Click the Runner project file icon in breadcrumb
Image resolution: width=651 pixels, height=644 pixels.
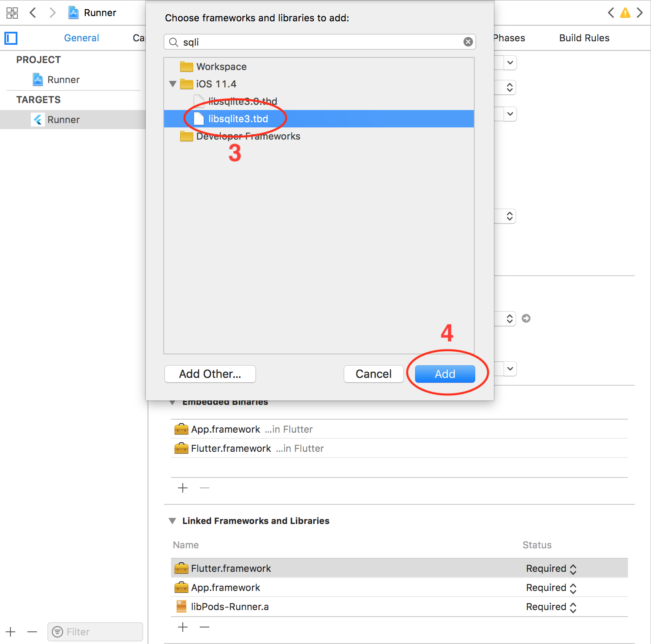(74, 13)
